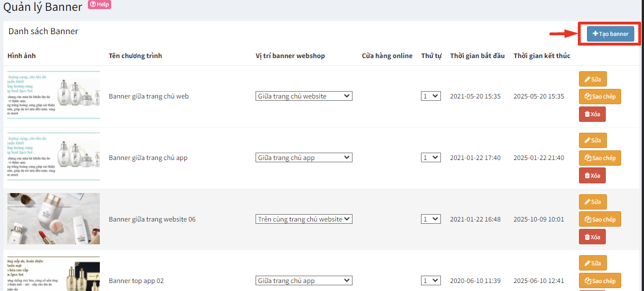Edit the Banner giữa trang chủ web row
This screenshot has width=644, height=291.
593,79
